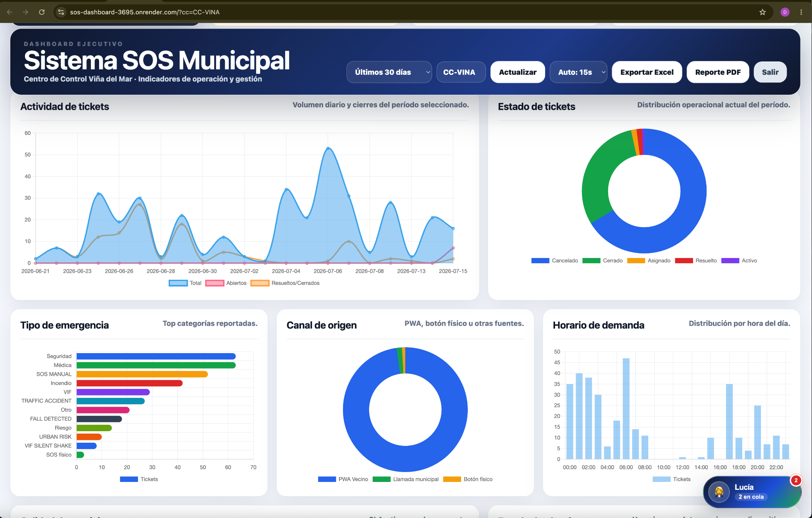Toggle Tickets legend under Horario de demanda
Screen dimensions: 812x518
click(x=672, y=479)
